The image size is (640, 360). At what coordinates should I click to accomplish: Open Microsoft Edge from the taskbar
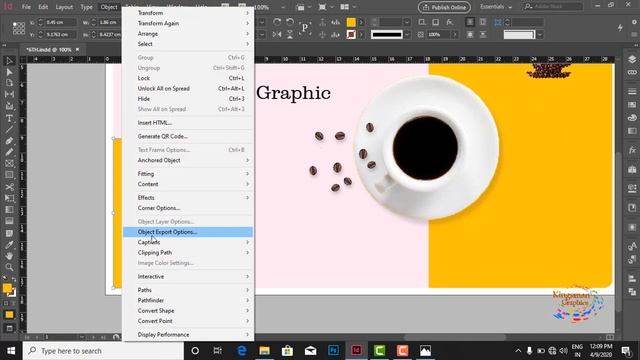(242, 351)
